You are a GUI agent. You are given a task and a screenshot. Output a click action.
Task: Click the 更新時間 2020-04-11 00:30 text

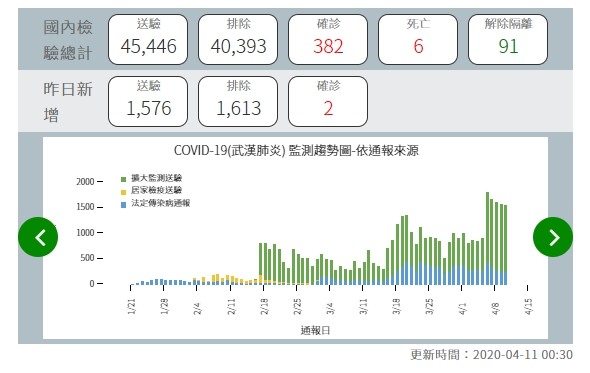491,355
